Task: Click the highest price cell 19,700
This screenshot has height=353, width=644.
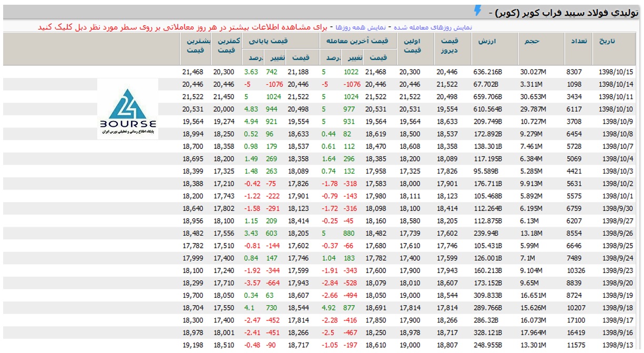Action: pyautogui.click(x=193, y=295)
